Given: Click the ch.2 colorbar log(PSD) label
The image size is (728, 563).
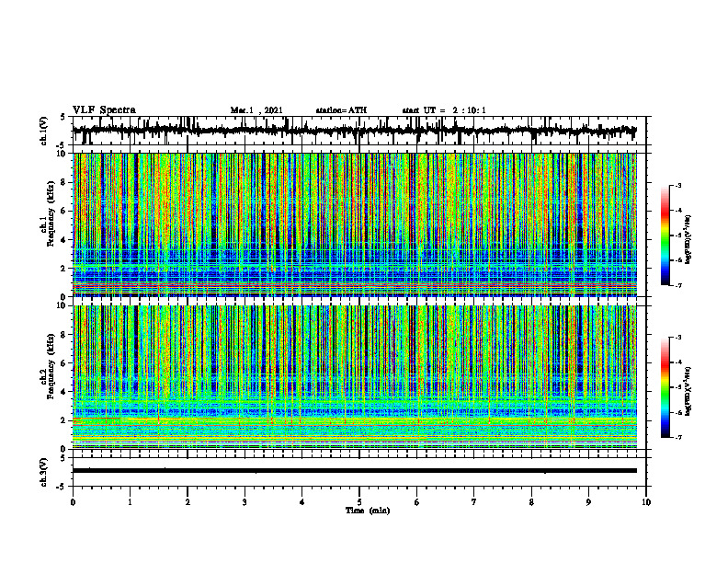Looking at the screenshot, I should [x=688, y=391].
